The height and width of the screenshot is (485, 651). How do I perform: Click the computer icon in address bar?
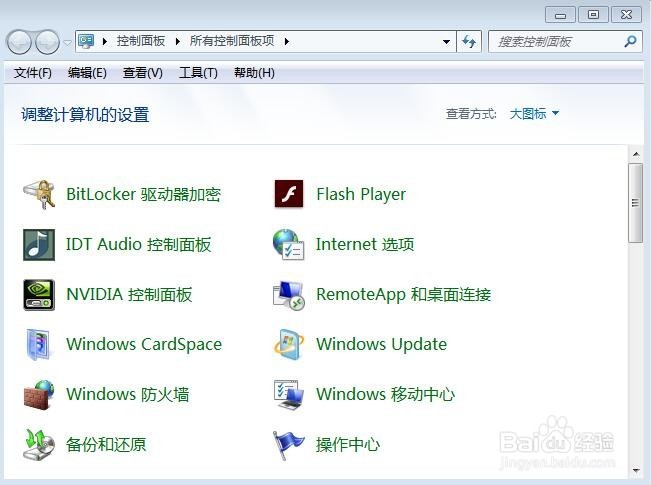tap(86, 42)
